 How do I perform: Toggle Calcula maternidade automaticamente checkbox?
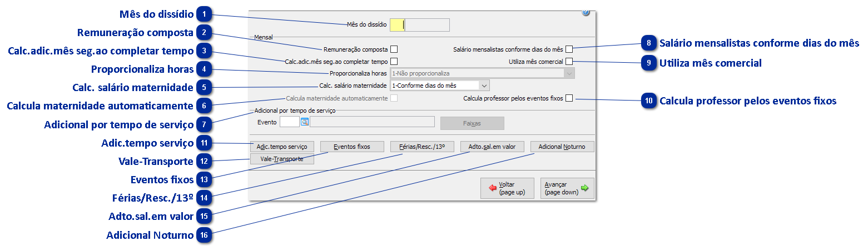[x=394, y=98]
